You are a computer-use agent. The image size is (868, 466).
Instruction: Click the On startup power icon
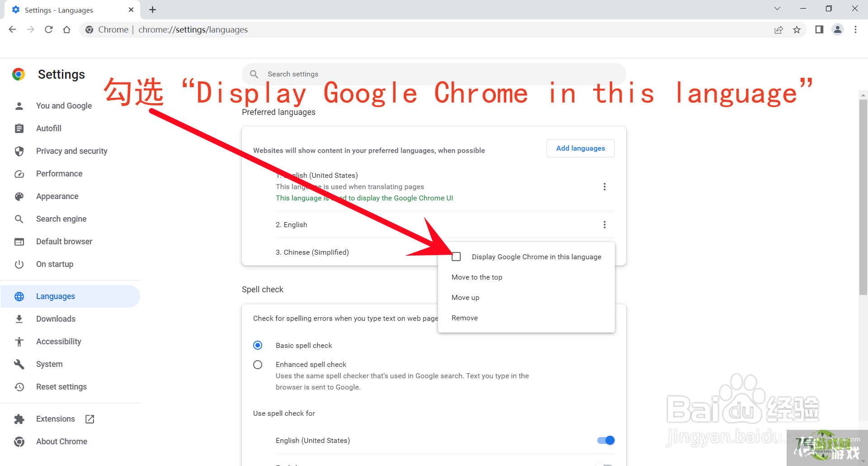[19, 264]
